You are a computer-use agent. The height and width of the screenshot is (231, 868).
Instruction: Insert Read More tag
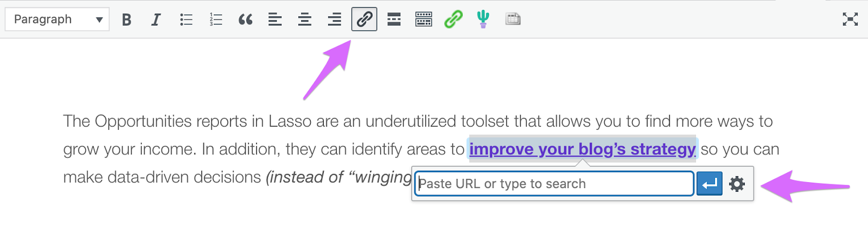(x=394, y=20)
